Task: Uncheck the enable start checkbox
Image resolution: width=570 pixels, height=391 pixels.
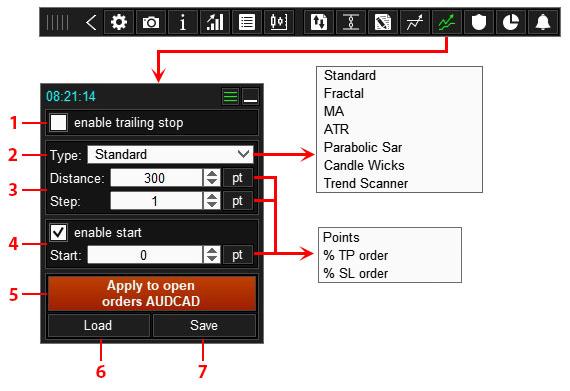Action: (59, 232)
